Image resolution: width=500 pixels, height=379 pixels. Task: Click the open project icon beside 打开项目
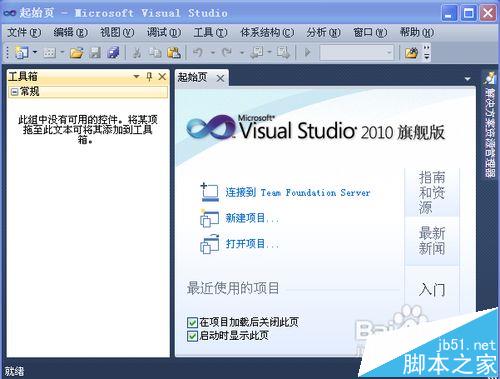210,244
